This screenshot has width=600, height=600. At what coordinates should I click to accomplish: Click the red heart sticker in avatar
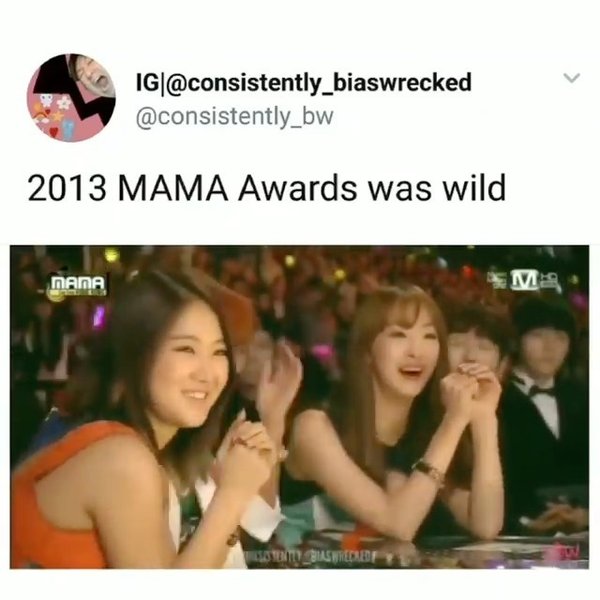click(54, 132)
